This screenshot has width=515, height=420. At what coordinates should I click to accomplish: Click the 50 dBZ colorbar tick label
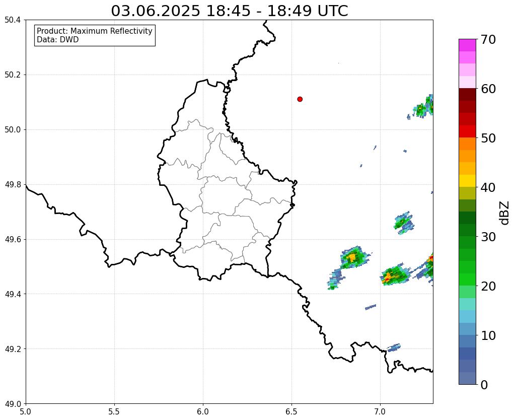point(488,138)
